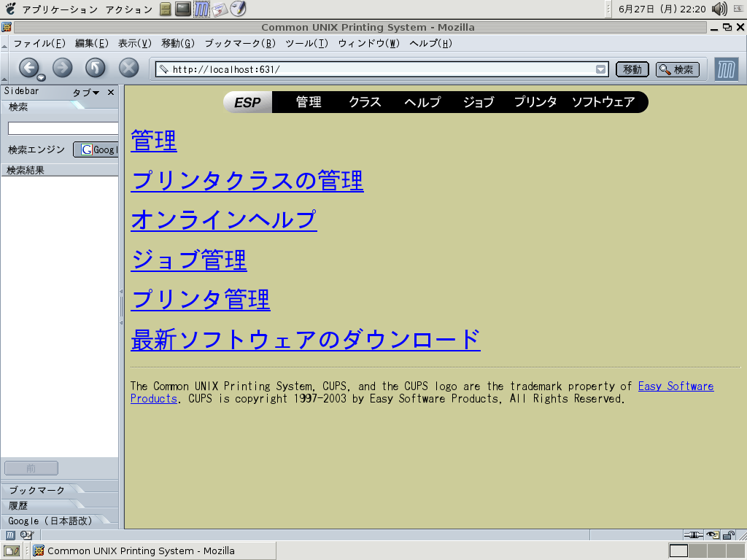747x560 pixels.
Task: Switch to the ブックマーク sidebar panel
Action: pos(36,490)
